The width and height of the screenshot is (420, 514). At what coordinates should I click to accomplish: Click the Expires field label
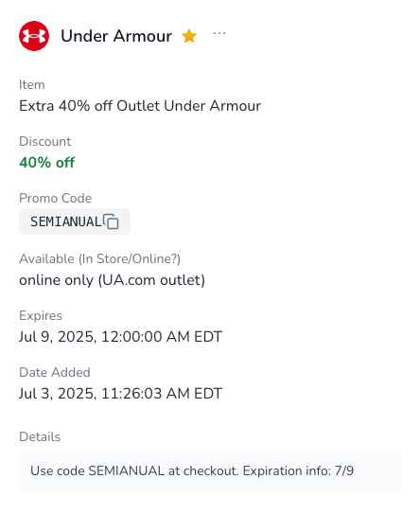pos(41,315)
